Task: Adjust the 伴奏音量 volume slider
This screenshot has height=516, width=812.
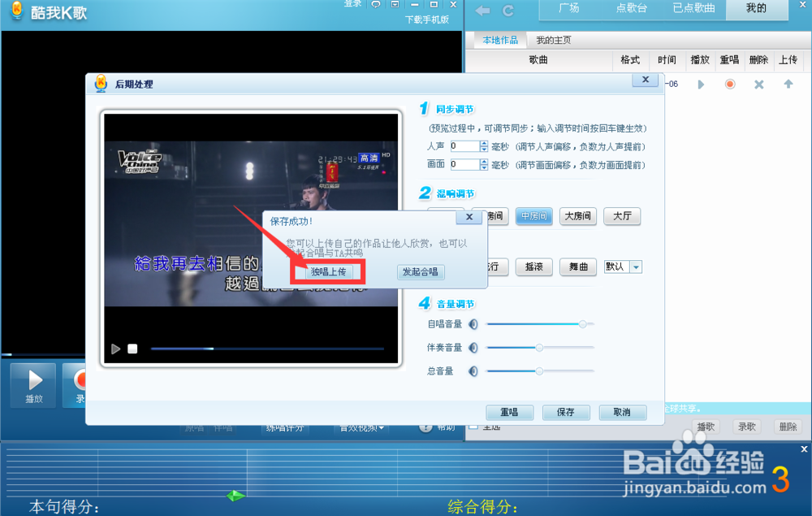Action: 540,348
